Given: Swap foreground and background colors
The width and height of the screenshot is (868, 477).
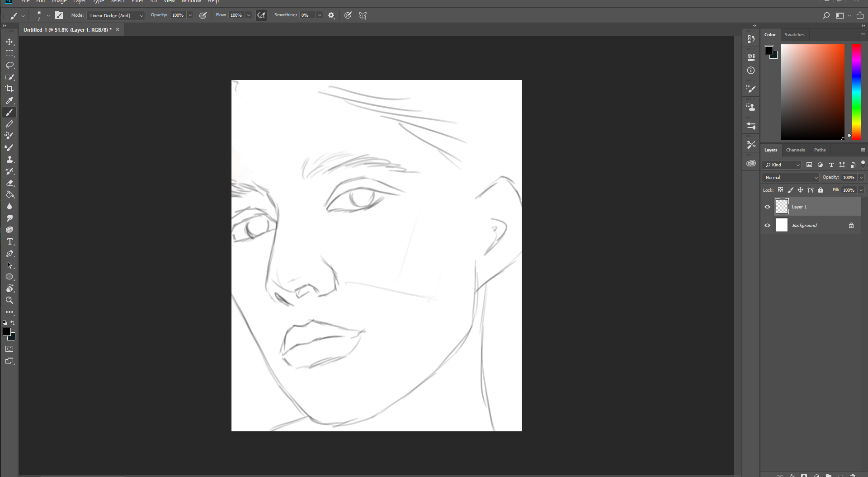Looking at the screenshot, I should (x=13, y=323).
